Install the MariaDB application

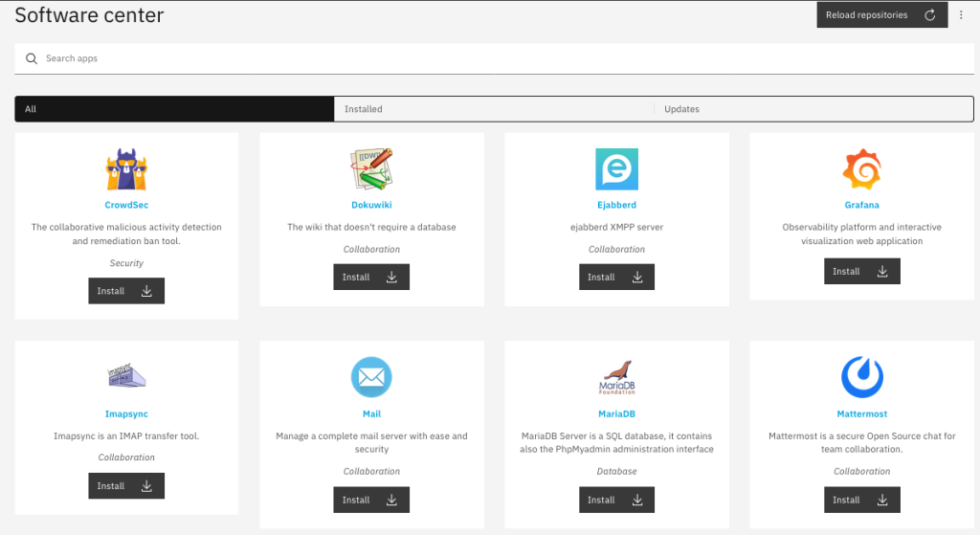pyautogui.click(x=616, y=500)
